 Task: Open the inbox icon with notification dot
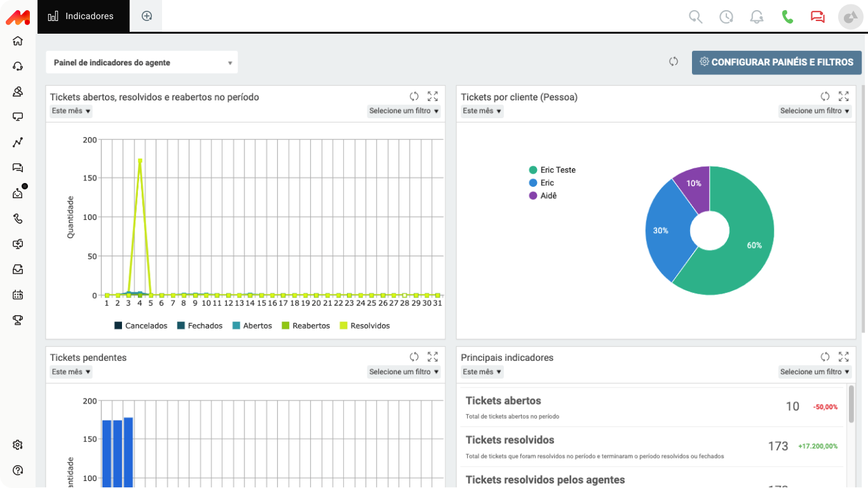(18, 193)
